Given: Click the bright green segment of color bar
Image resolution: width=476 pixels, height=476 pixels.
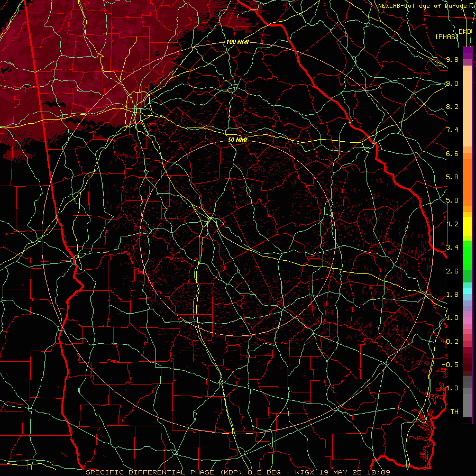Looking at the screenshot, I should coord(467,257).
